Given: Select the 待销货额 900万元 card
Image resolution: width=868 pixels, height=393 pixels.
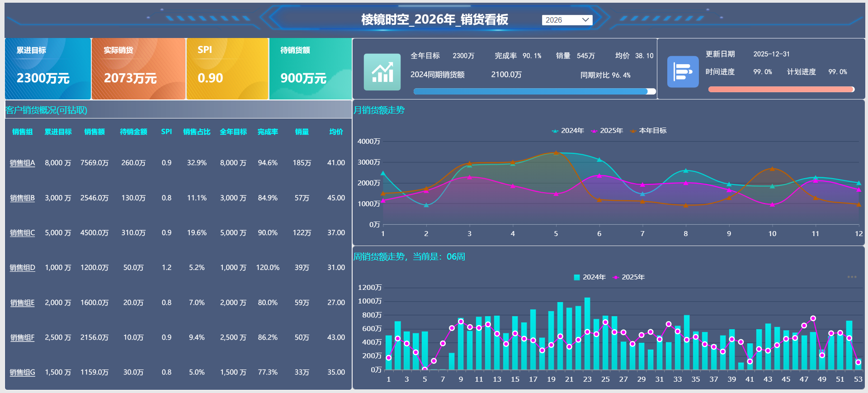Looking at the screenshot, I should (311, 69).
